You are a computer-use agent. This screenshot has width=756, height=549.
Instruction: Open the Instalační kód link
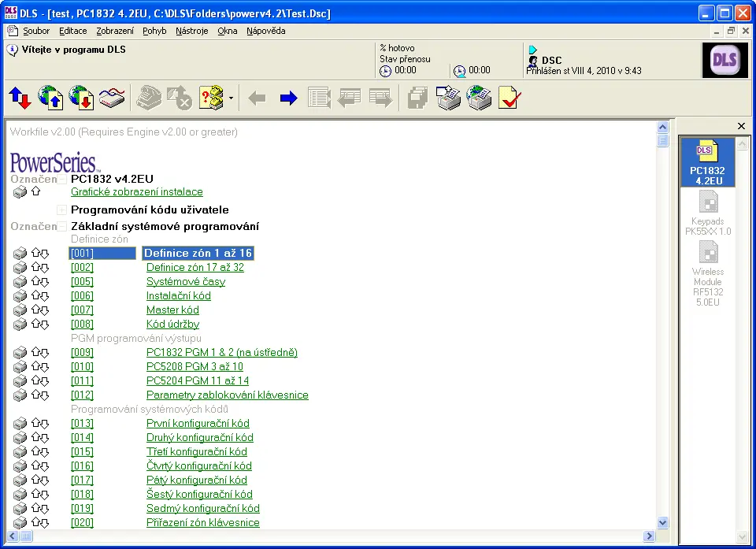179,295
